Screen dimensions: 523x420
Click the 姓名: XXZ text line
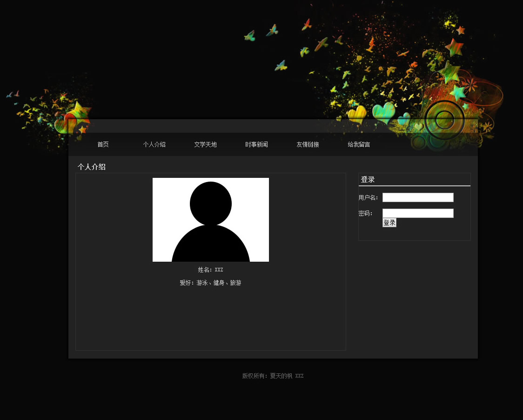(210, 270)
